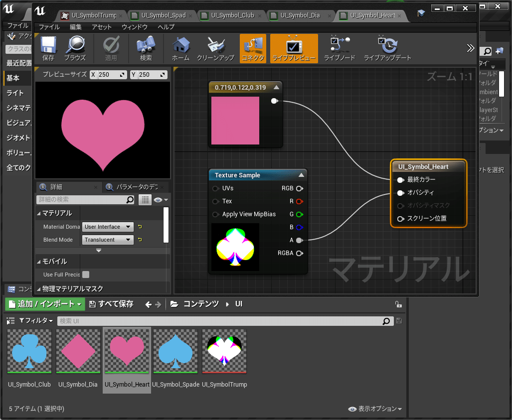Open the ウィンドウ menu
The height and width of the screenshot is (420, 512).
135,27
